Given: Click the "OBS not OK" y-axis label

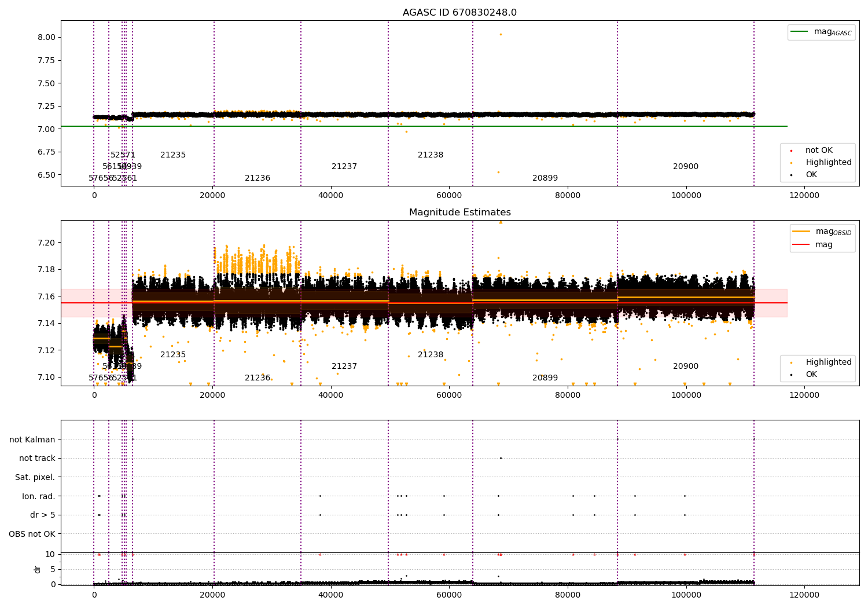Looking at the screenshot, I should pos(32,534).
